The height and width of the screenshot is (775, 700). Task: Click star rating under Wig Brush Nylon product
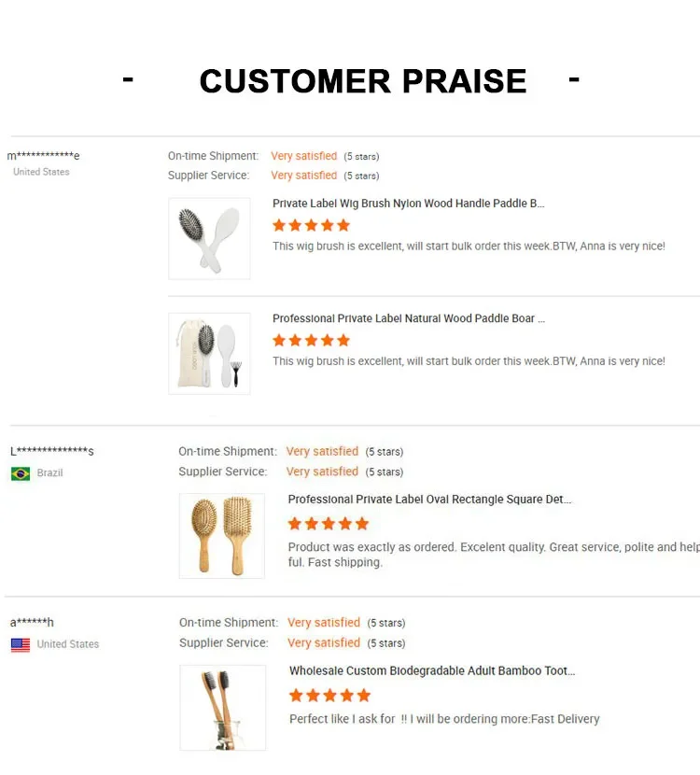pos(311,225)
